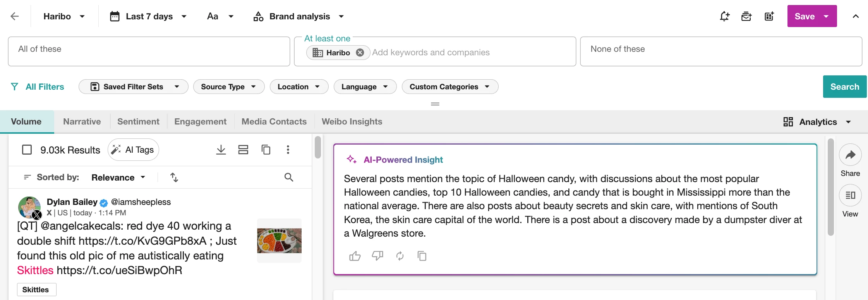The height and width of the screenshot is (300, 868).
Task: Check the select all results checkbox
Action: click(x=27, y=150)
